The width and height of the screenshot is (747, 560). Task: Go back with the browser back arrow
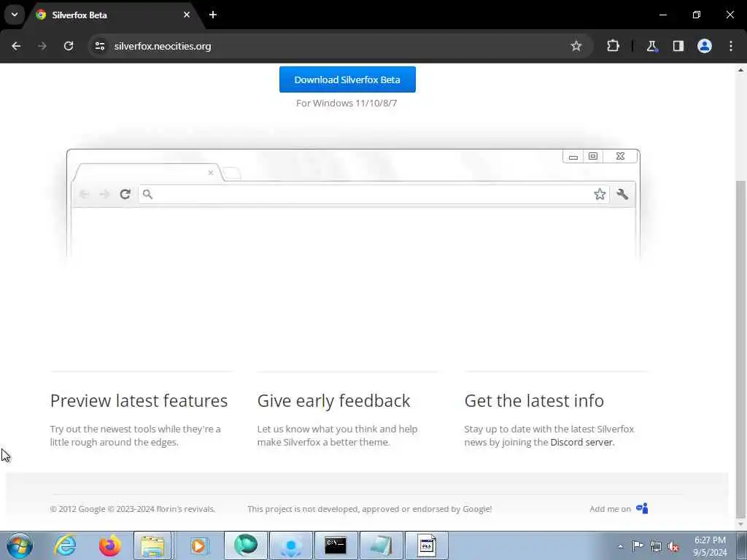click(16, 46)
